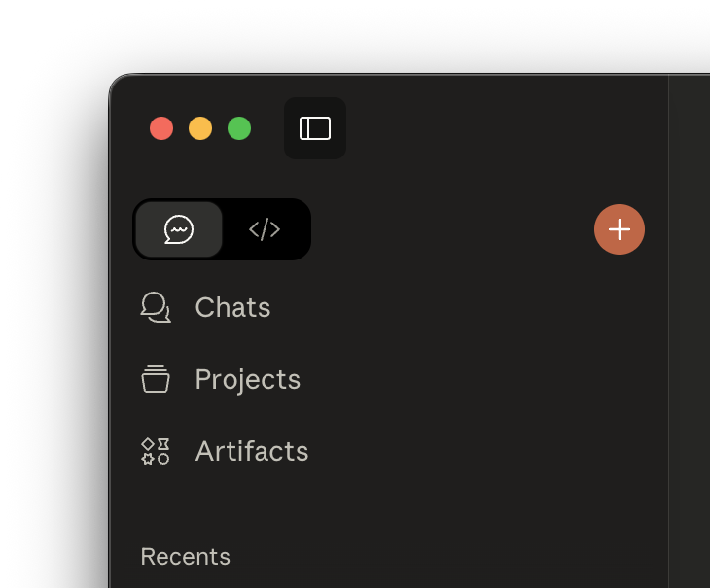Close the window with red button

click(161, 128)
